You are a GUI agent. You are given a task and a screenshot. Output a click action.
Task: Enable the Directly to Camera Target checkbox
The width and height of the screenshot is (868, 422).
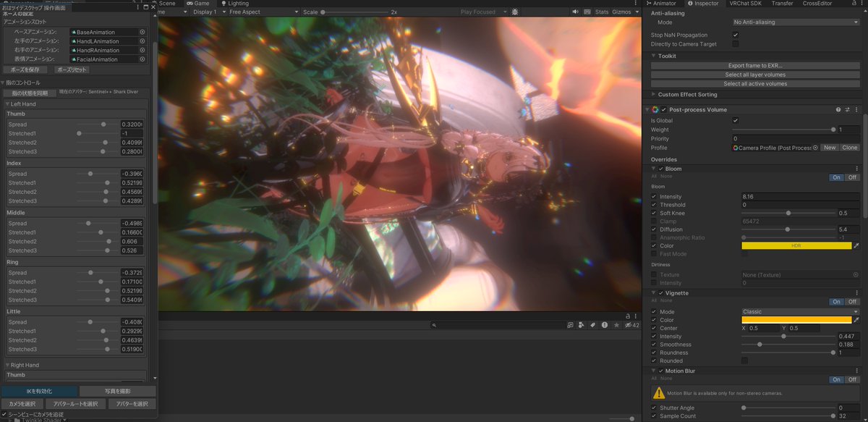(x=736, y=44)
